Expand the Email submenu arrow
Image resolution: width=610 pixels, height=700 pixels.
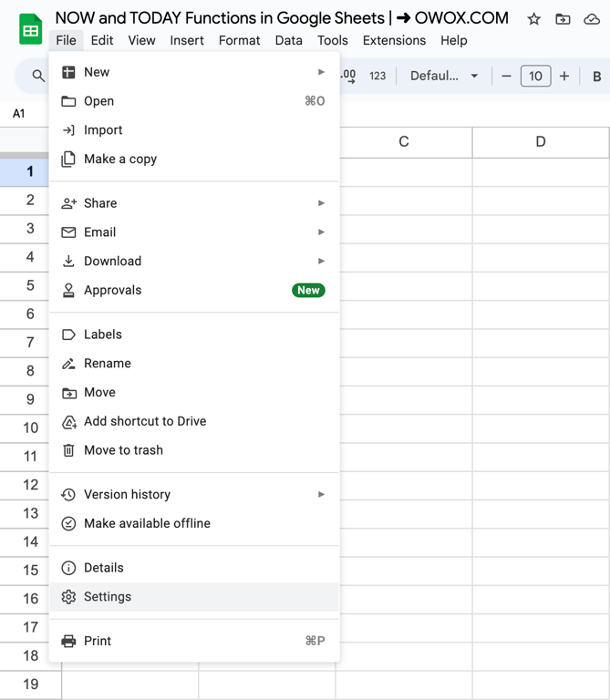click(321, 232)
